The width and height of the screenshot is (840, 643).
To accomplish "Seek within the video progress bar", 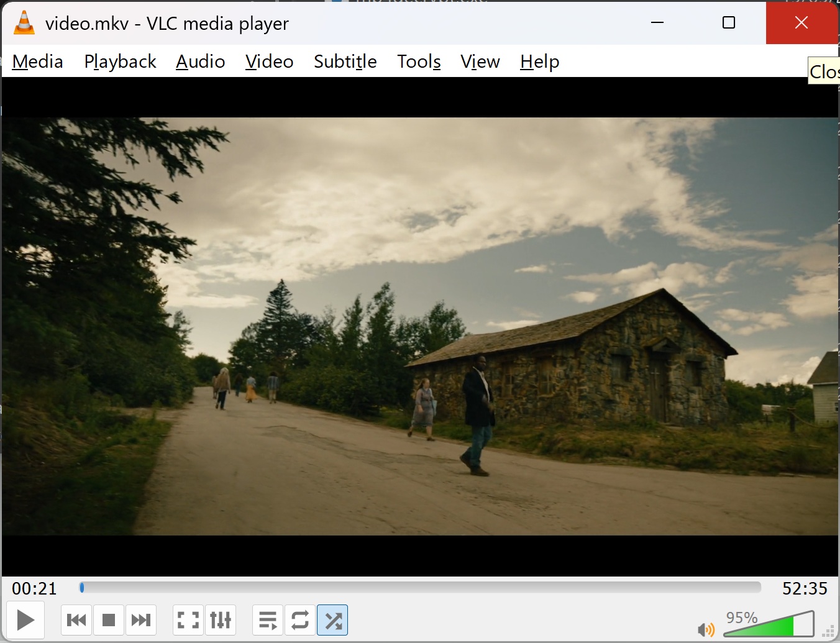I will click(x=420, y=588).
